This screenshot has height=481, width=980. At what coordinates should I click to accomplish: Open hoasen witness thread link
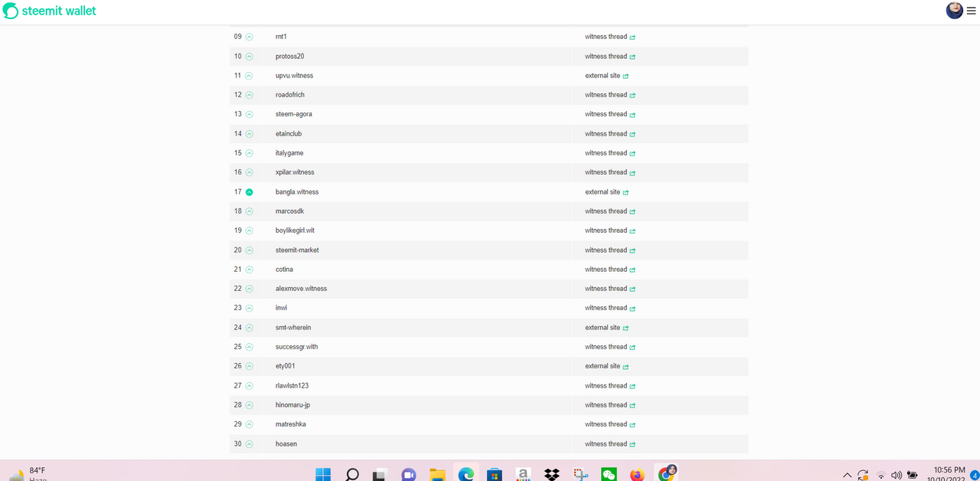click(x=610, y=444)
